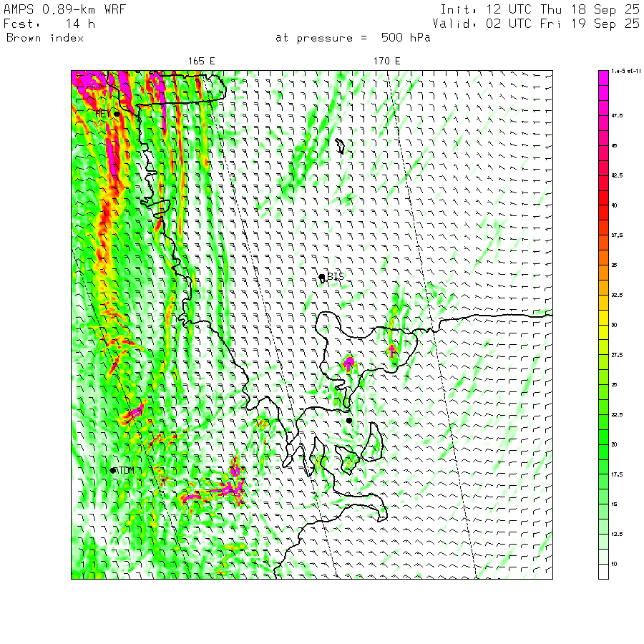Click the bright green swatch beside the 20 label
Screen dimensions: 644x644
[603, 437]
